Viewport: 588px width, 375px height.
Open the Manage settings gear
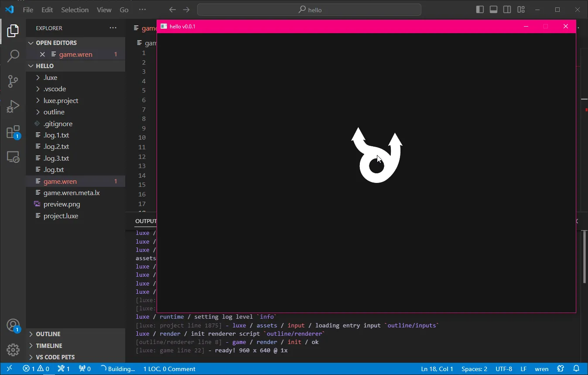pos(13,350)
